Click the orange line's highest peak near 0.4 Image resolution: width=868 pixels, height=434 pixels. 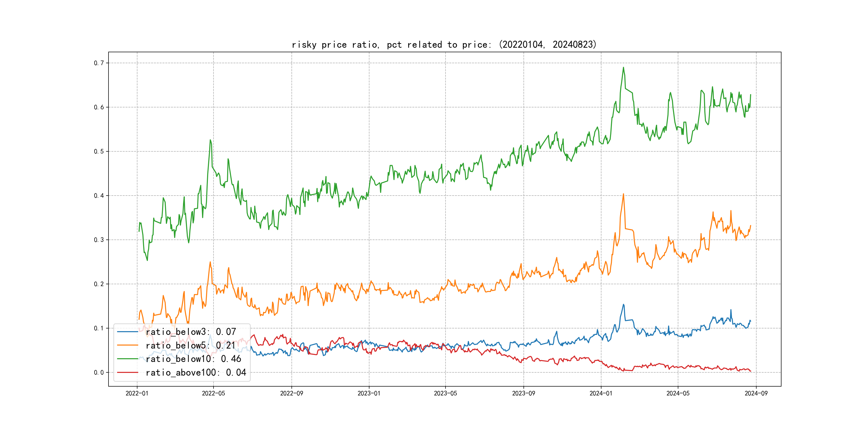623,194
